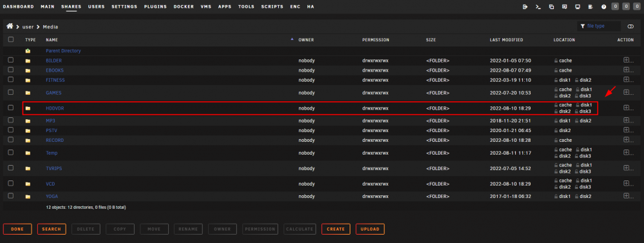
Task: Click the Parent Directory folder-up icon
Action: [28, 51]
